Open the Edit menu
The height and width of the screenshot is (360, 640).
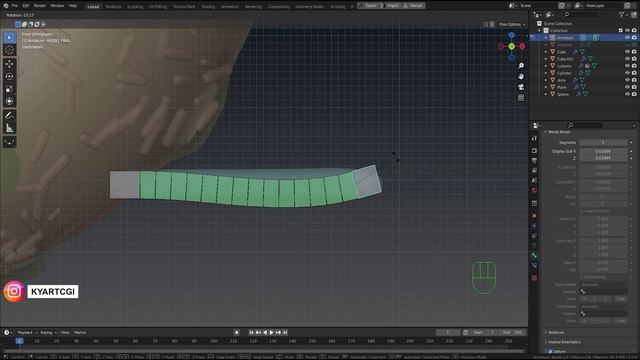click(26, 6)
